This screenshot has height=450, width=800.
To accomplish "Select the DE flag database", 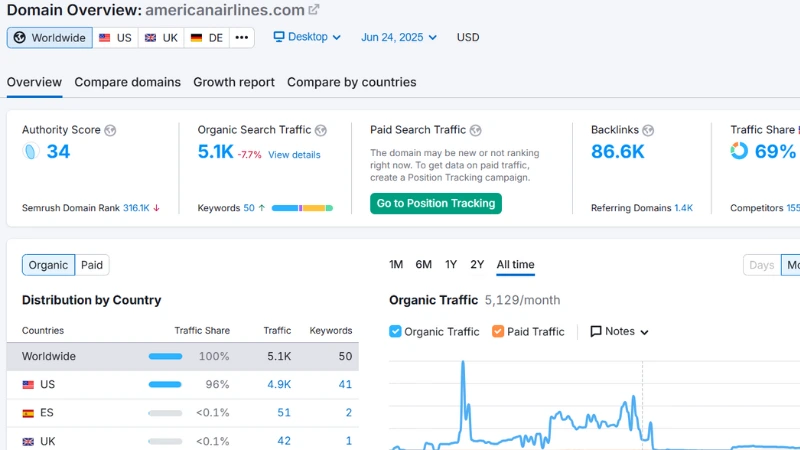I will click(207, 38).
